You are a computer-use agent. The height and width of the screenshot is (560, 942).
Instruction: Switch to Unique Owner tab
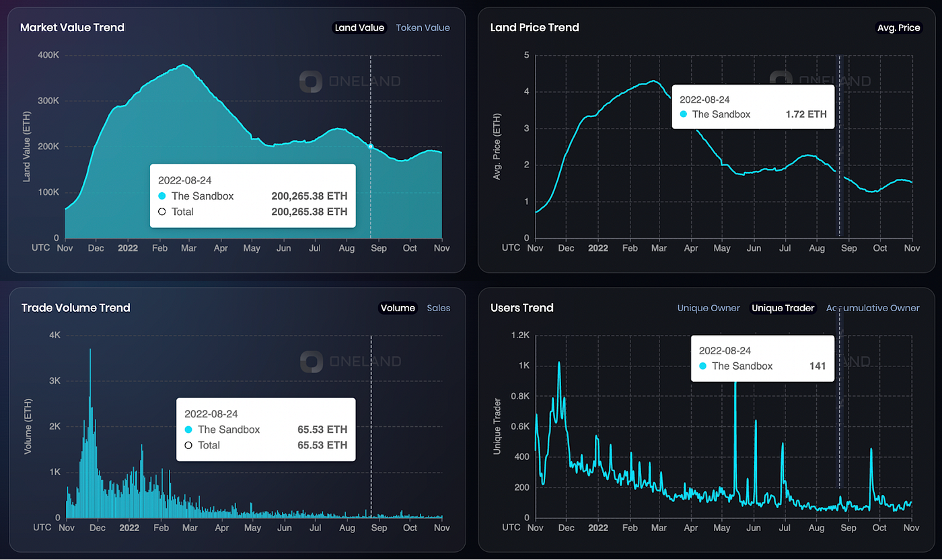709,308
